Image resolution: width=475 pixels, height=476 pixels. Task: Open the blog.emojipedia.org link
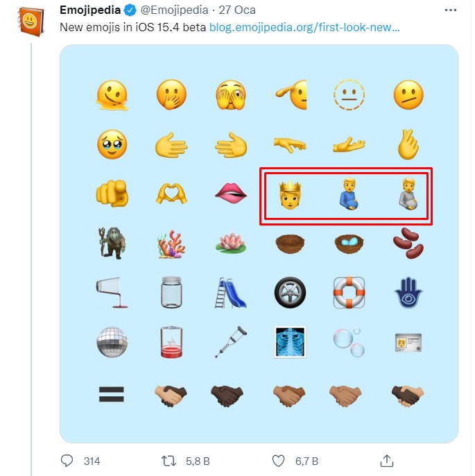[305, 28]
